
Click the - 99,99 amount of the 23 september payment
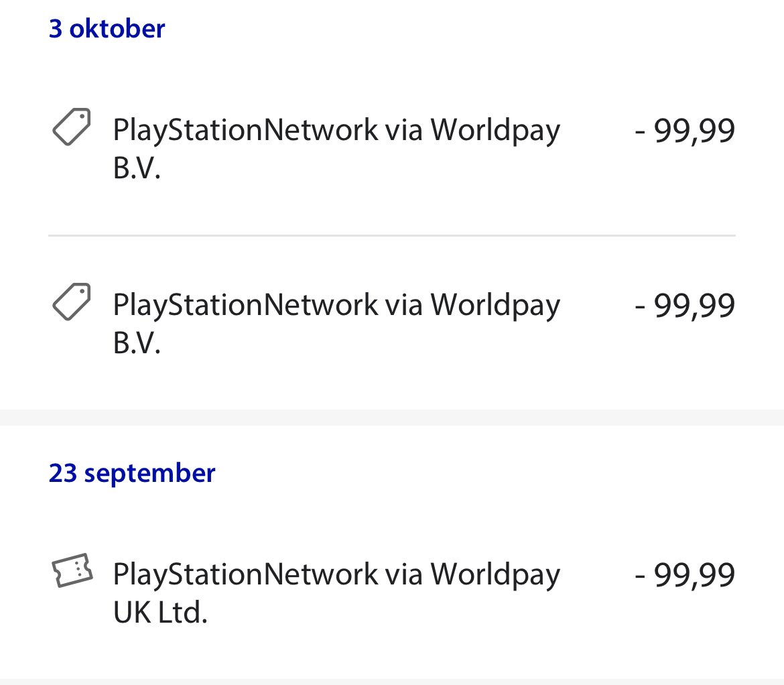click(x=685, y=574)
